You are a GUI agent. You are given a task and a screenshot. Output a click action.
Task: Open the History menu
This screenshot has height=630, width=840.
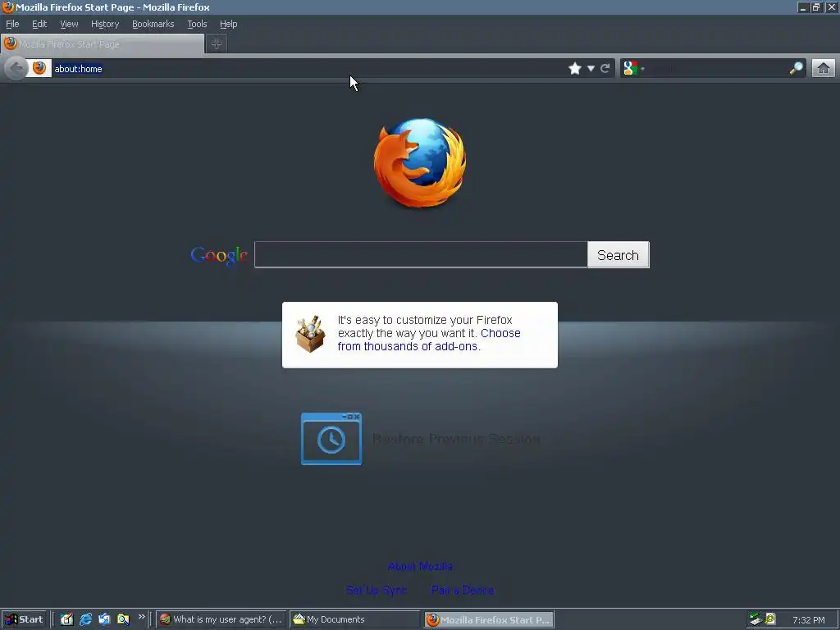105,24
